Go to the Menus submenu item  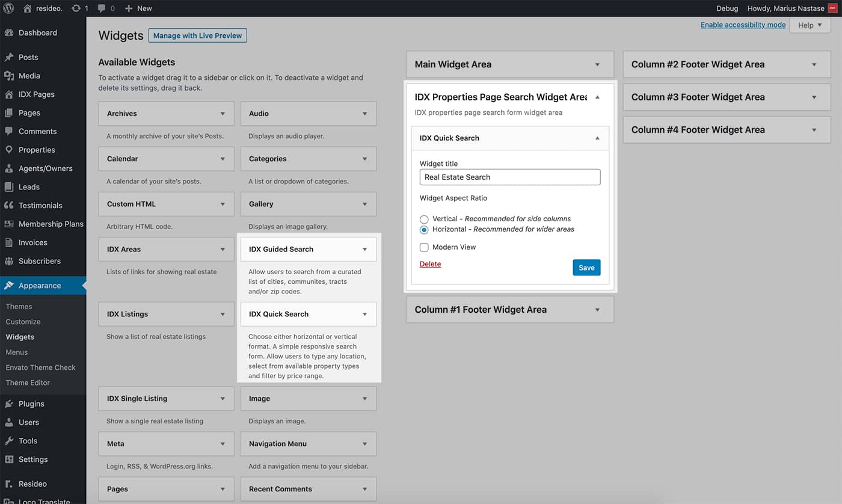[x=17, y=352]
